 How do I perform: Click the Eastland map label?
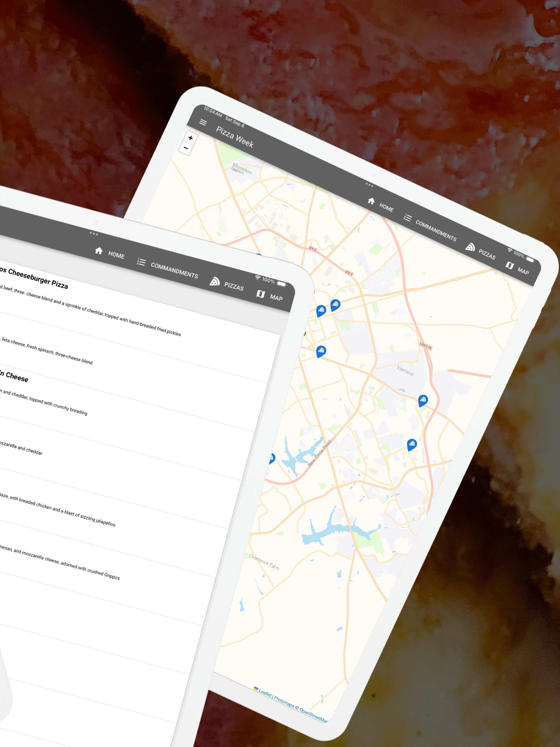405,370
